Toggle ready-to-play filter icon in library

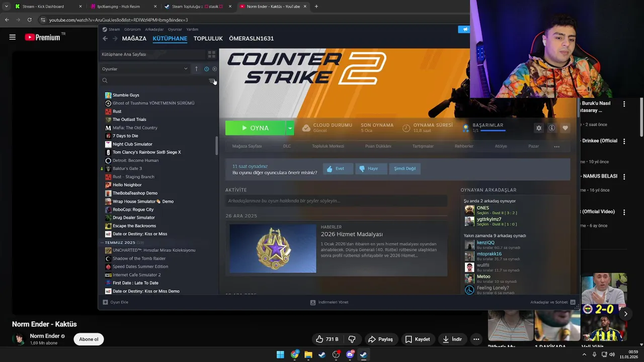point(215,69)
